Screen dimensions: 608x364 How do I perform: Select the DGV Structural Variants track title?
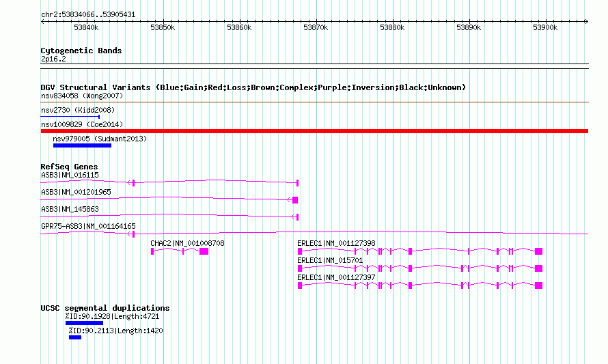253,87
